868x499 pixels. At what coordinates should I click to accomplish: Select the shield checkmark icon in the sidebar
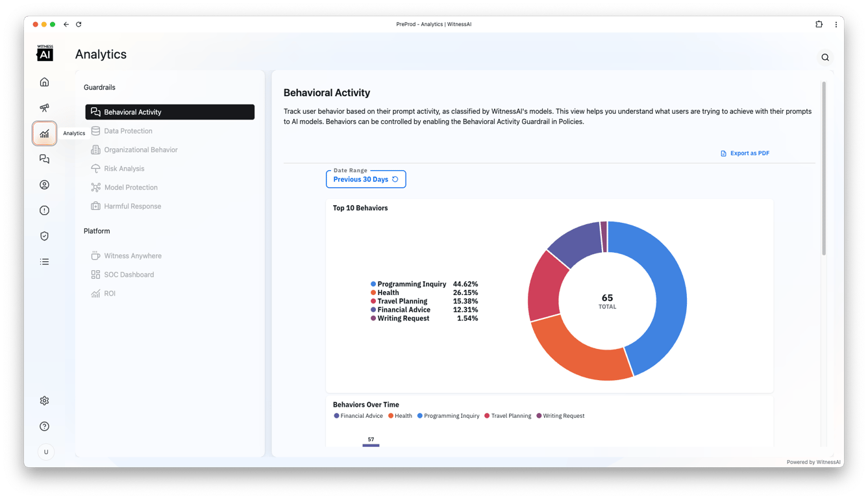click(x=44, y=236)
